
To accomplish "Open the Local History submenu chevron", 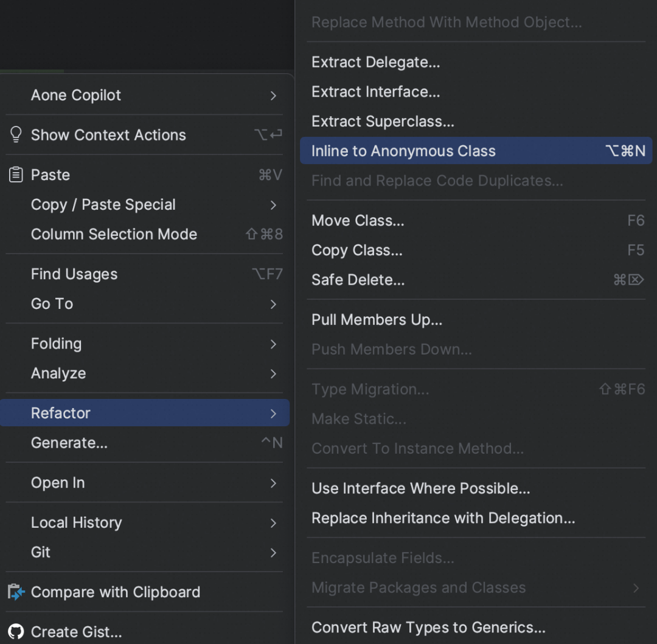I will point(273,523).
